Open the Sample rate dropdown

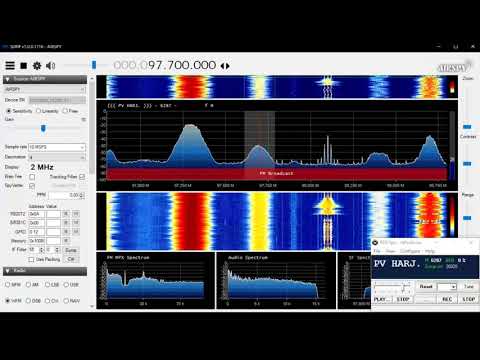point(57,147)
